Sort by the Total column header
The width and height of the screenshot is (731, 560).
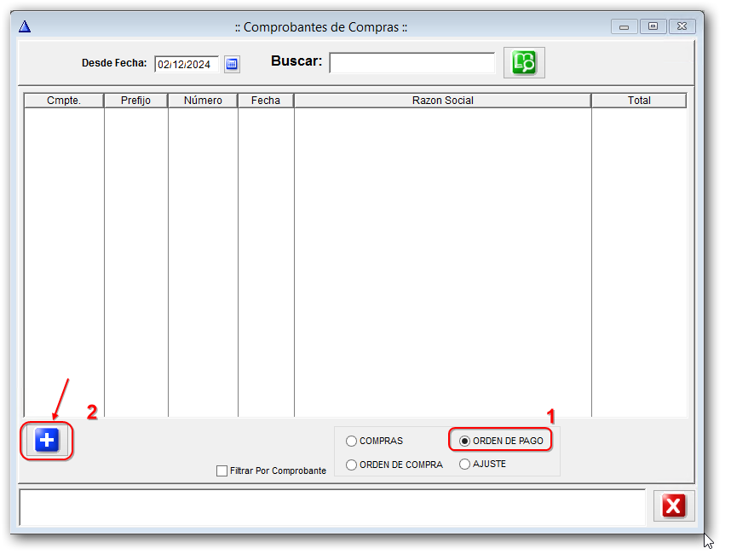[x=638, y=101]
